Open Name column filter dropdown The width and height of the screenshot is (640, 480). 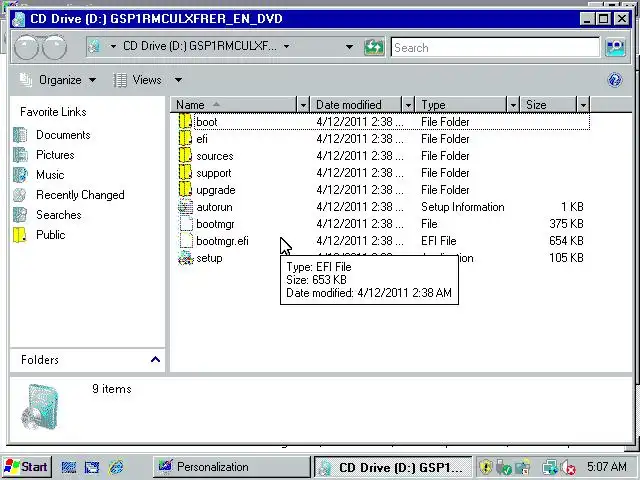[x=303, y=105]
